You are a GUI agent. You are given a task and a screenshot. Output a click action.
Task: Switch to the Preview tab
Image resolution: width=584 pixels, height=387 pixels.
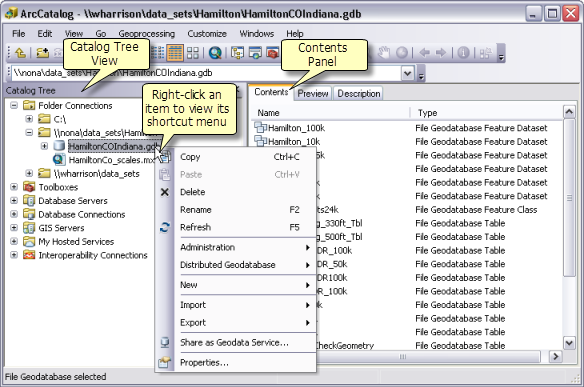313,93
